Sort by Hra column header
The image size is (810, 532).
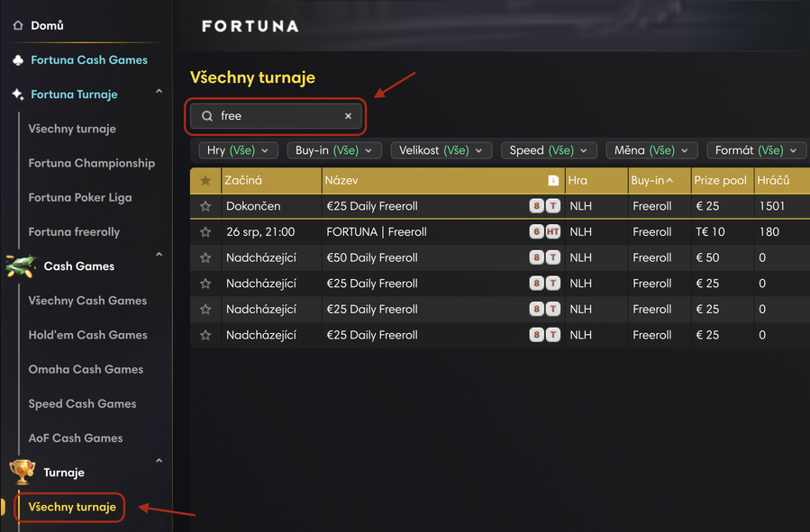click(596, 181)
